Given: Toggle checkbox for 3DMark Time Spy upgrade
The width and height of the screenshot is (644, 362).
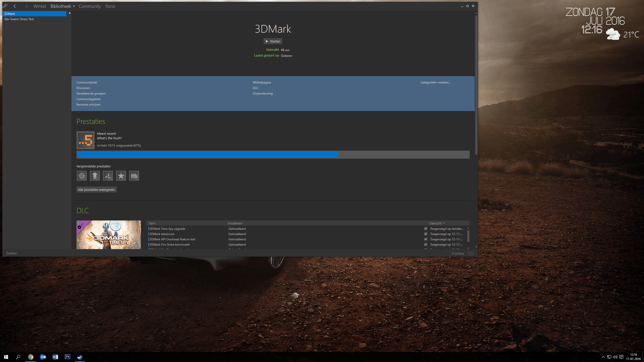Looking at the screenshot, I should (x=426, y=229).
